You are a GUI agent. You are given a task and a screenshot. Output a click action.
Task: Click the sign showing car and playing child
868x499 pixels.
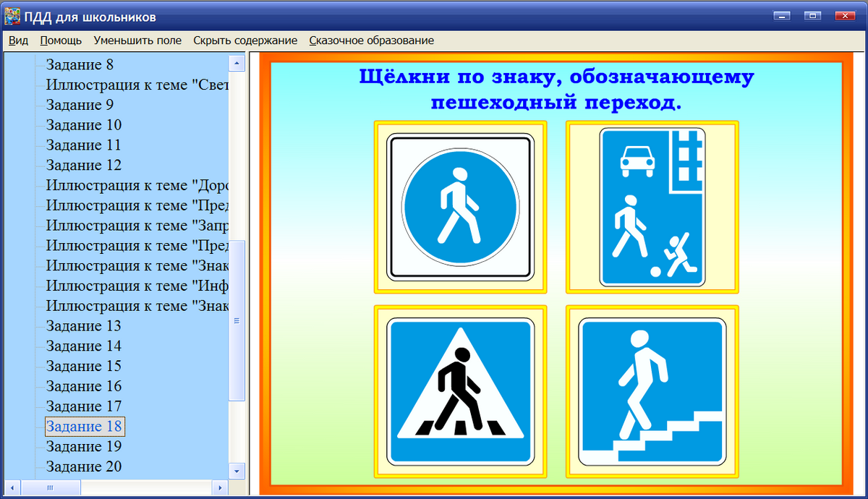point(652,208)
